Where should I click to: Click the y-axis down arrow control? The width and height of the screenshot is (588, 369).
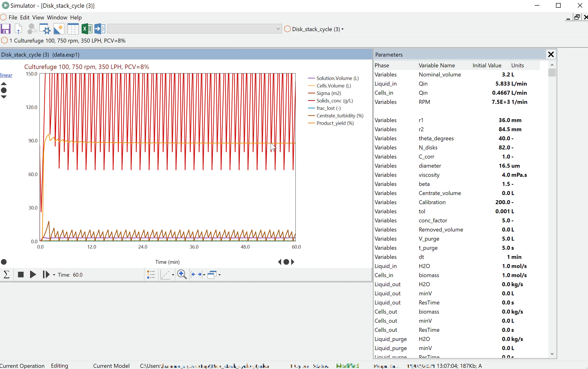point(4,97)
